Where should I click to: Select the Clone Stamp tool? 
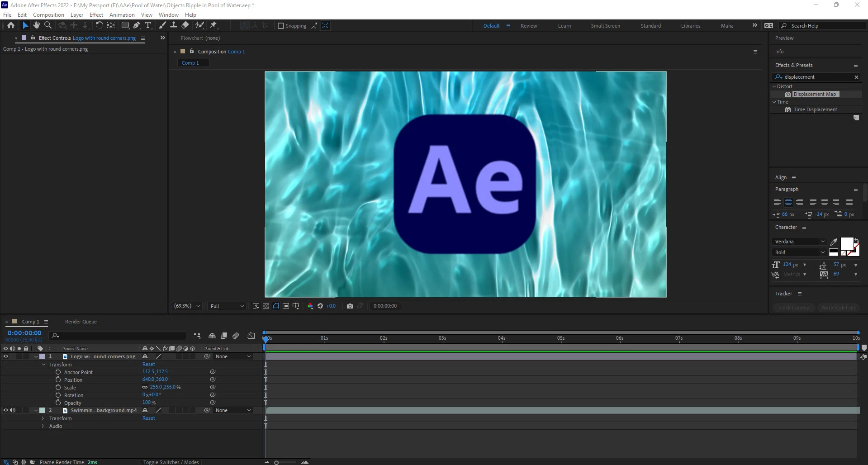point(174,26)
